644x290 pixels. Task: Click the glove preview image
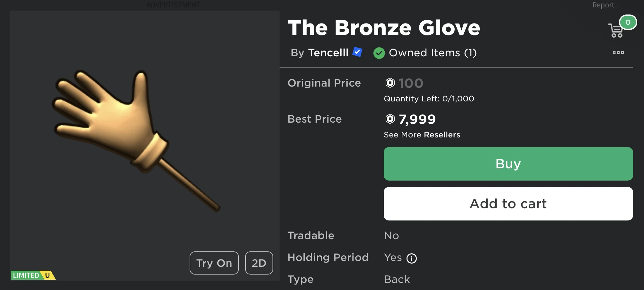tap(138, 138)
